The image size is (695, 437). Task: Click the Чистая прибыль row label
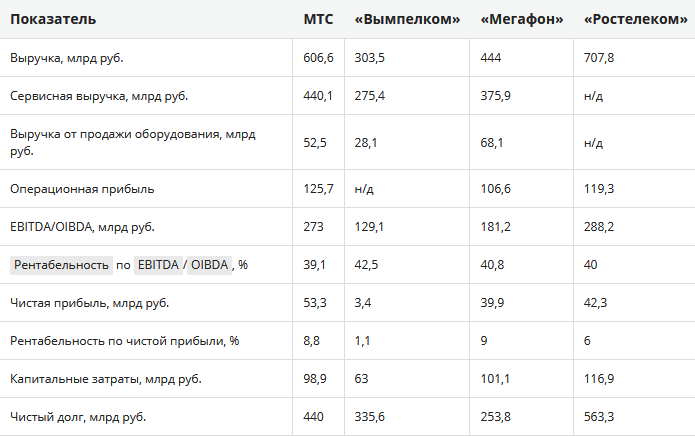(90, 303)
